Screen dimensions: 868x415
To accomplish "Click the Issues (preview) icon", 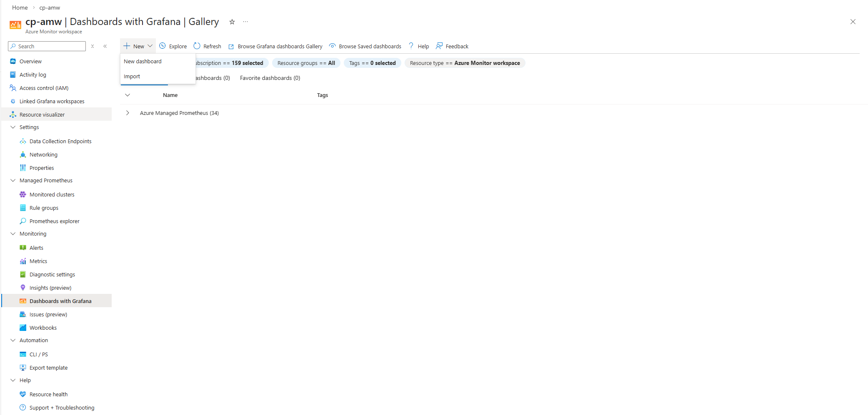I will point(23,314).
